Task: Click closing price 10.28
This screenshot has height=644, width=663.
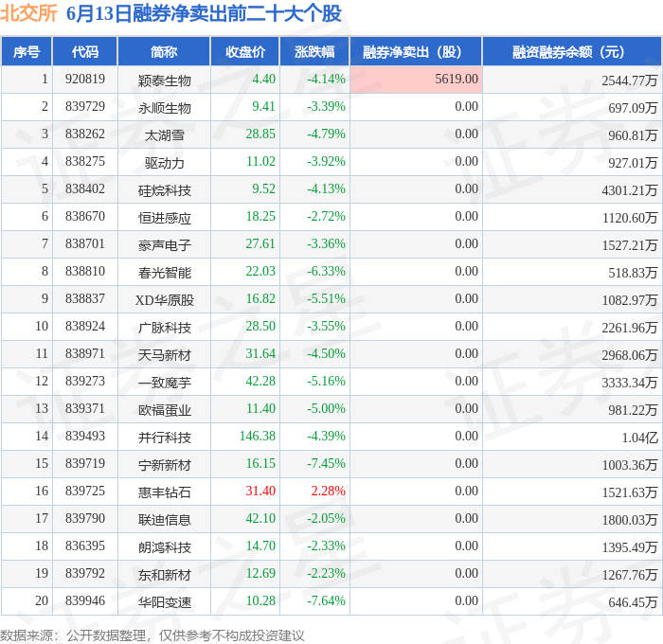Action: coord(260,601)
